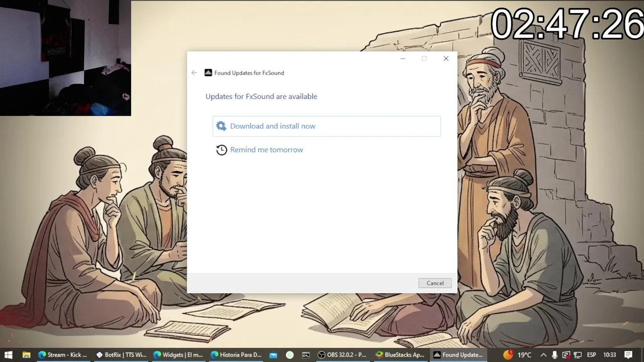
Task: Click the FxSound logo in dialog title
Action: point(208,73)
